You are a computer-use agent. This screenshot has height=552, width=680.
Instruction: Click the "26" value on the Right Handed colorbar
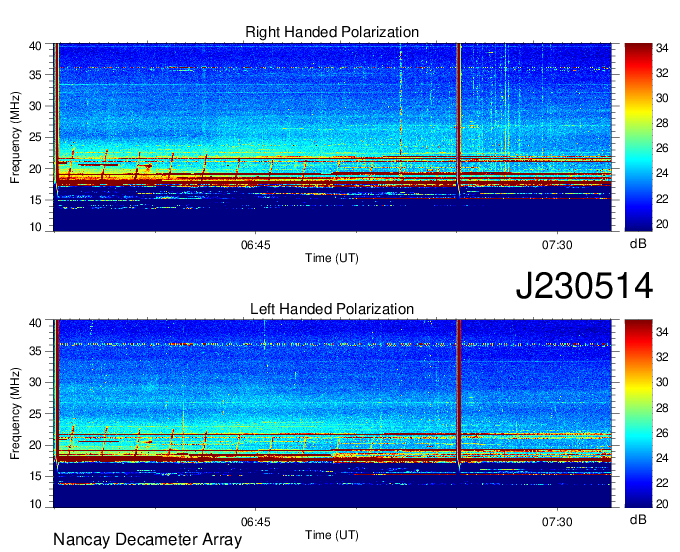662,149
